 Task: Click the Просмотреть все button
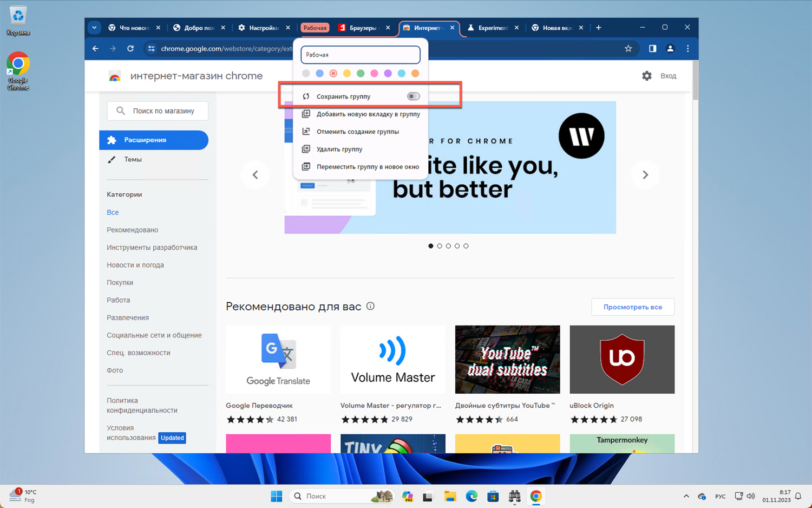click(x=633, y=307)
